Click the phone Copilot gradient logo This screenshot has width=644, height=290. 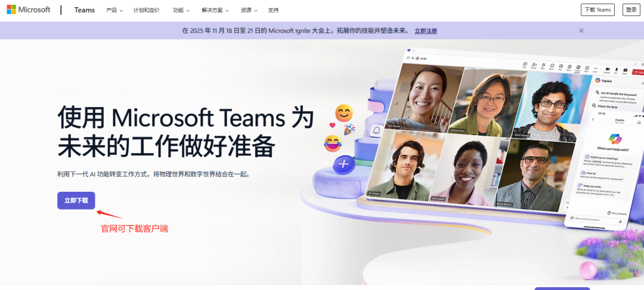615,139
